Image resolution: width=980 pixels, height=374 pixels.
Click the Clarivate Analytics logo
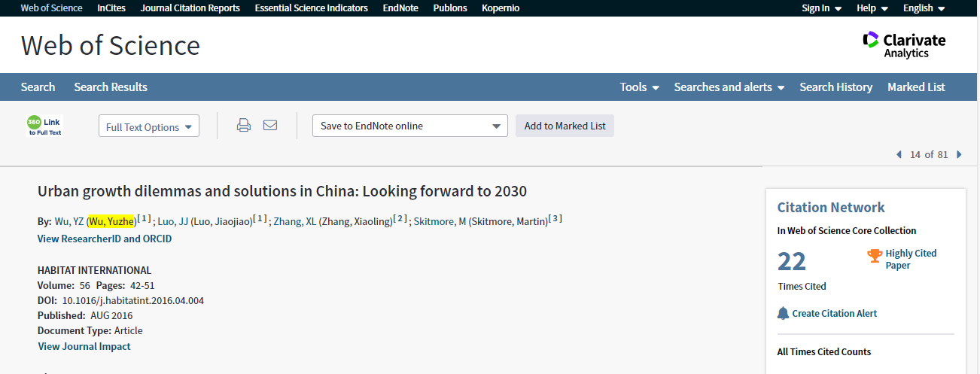click(x=904, y=44)
